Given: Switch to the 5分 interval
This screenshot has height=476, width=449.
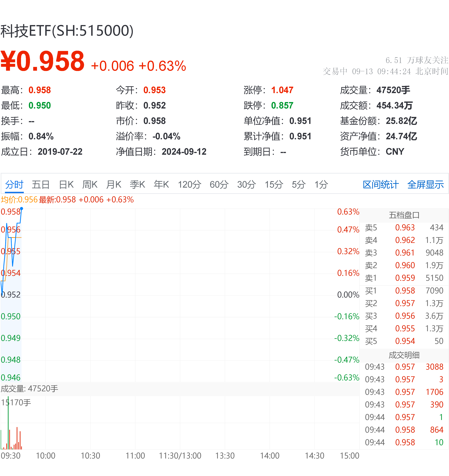Looking at the screenshot, I should point(298,184).
